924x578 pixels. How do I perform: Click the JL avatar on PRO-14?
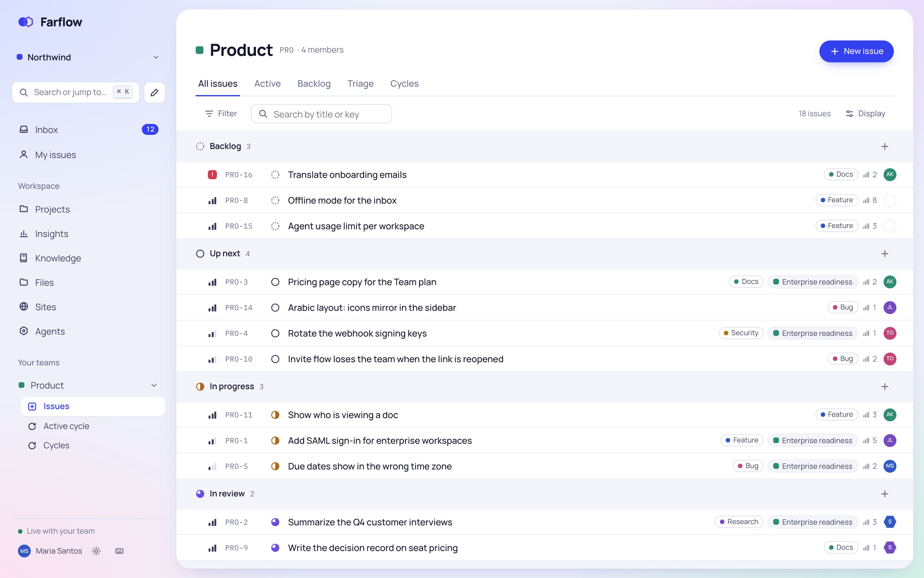pyautogui.click(x=890, y=308)
